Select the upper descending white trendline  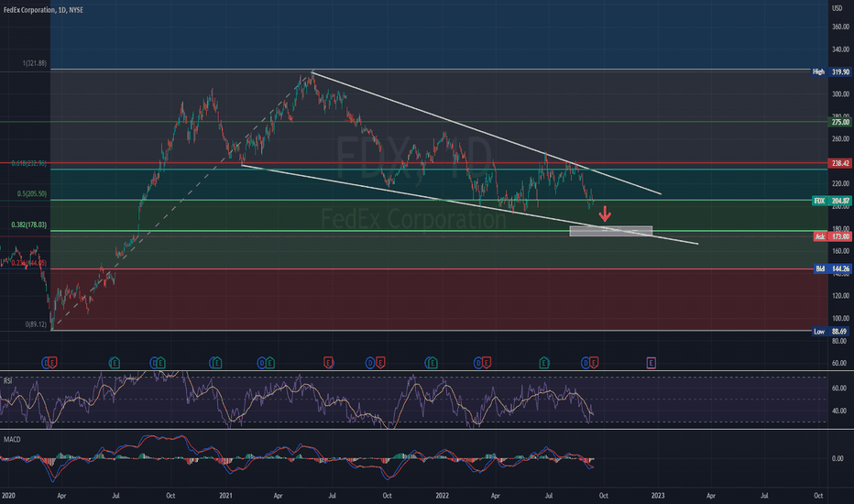(487, 133)
